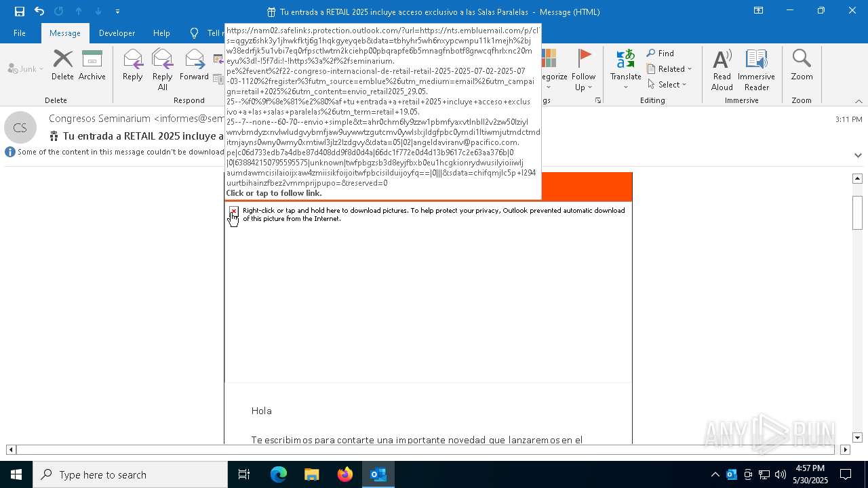Open the network icon in the system tray

[764, 474]
